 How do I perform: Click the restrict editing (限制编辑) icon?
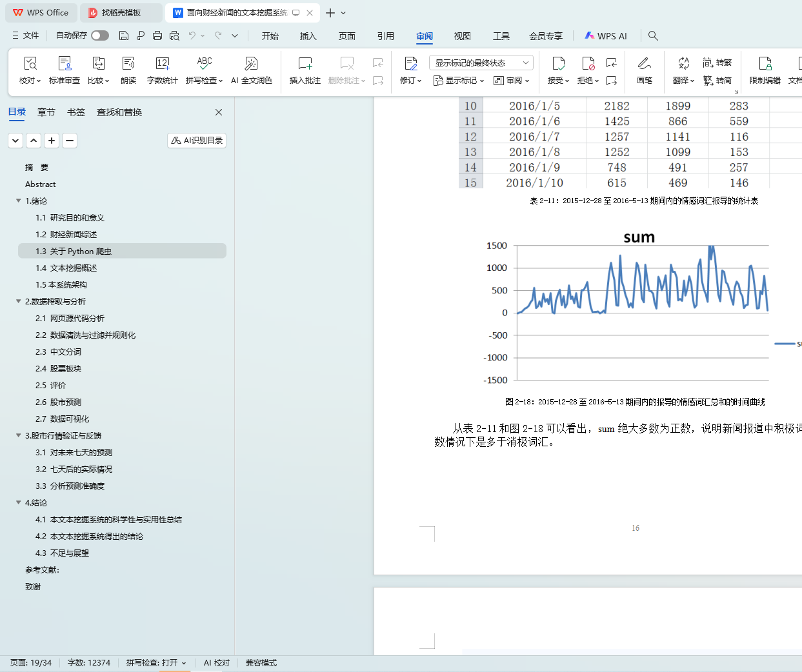765,64
